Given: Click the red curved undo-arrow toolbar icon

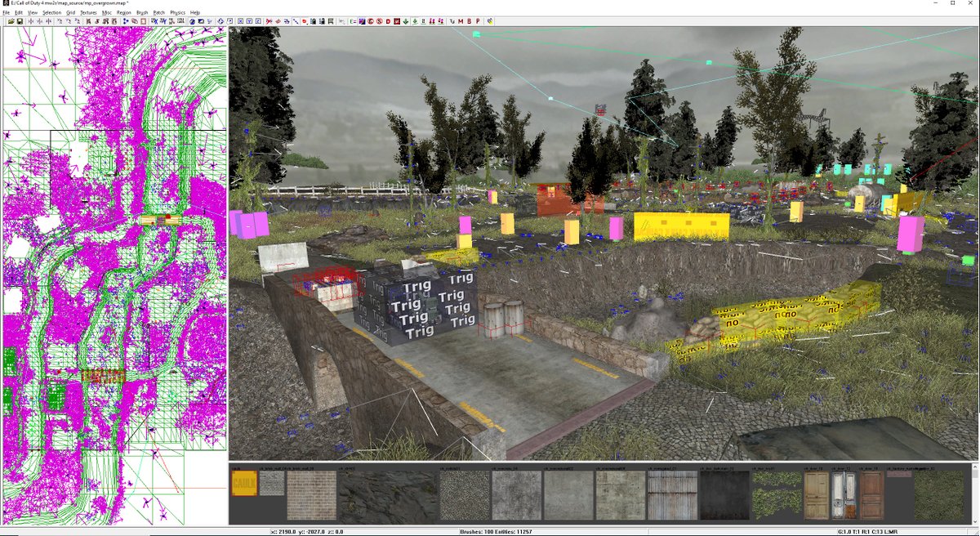Looking at the screenshot, I should coord(305,21).
